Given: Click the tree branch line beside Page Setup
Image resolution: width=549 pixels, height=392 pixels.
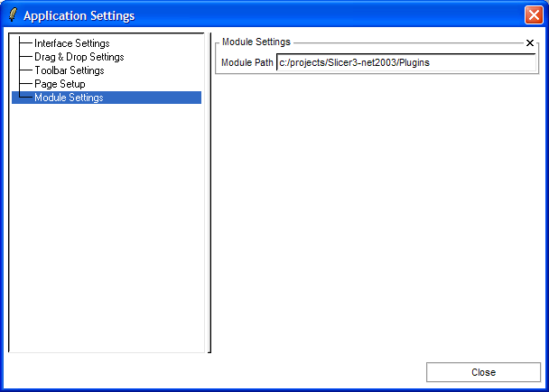Looking at the screenshot, I should coord(25,84).
